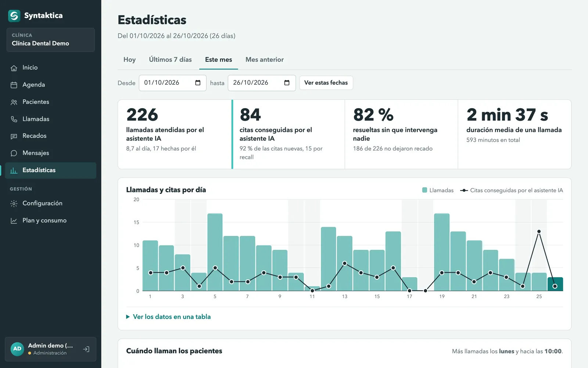This screenshot has height=368, width=588.
Task: Open the hasta date picker calendar
Action: point(287,83)
